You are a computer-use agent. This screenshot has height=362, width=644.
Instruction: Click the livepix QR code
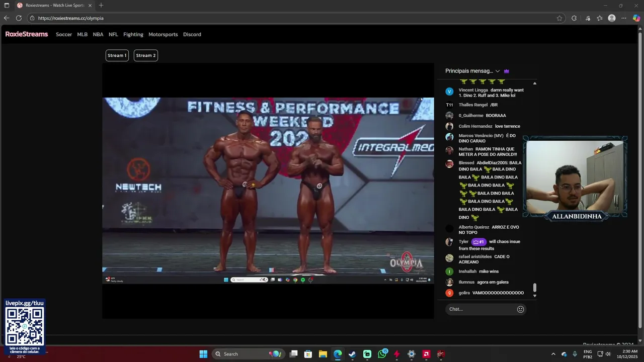(x=25, y=326)
